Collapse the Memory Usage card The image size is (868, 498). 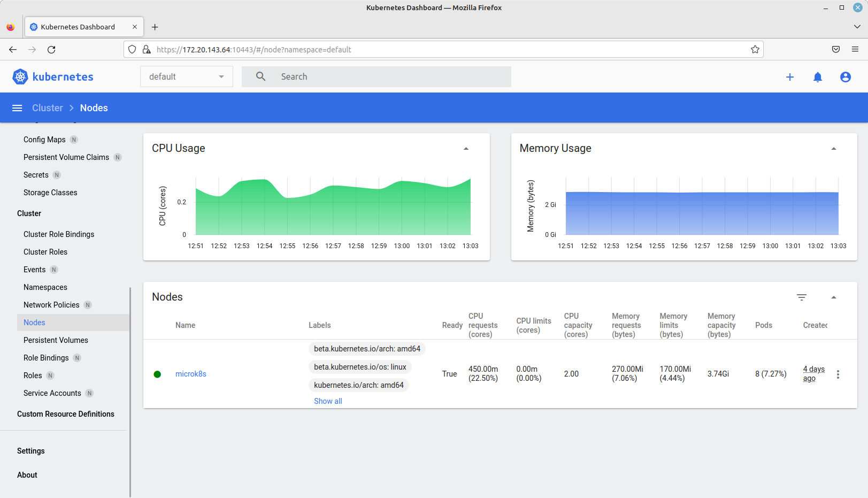(x=834, y=149)
